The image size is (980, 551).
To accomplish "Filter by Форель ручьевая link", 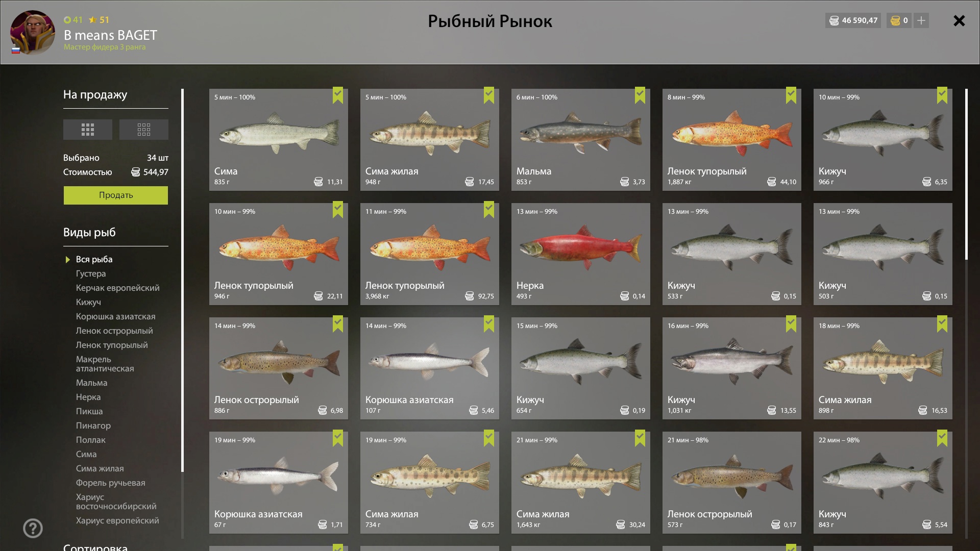I will (x=111, y=483).
